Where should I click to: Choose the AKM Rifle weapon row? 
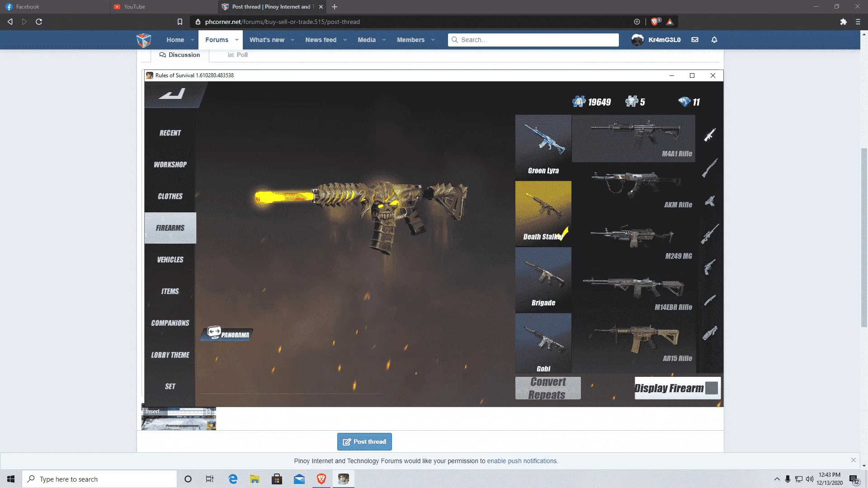pyautogui.click(x=634, y=190)
